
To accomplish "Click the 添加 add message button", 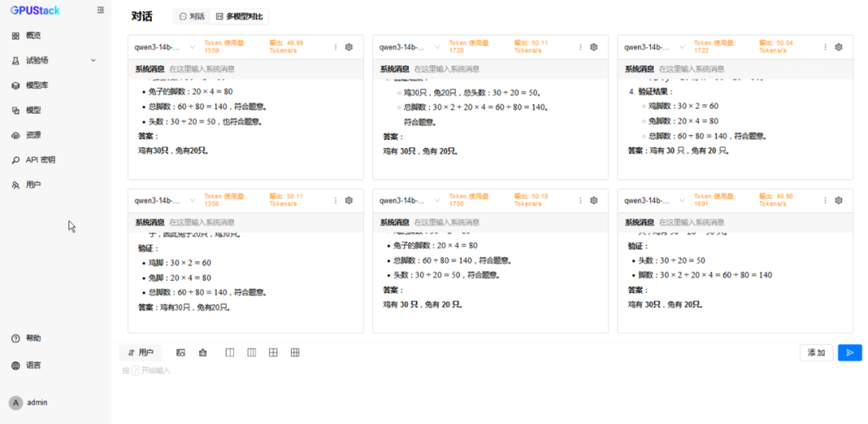I will [x=817, y=352].
